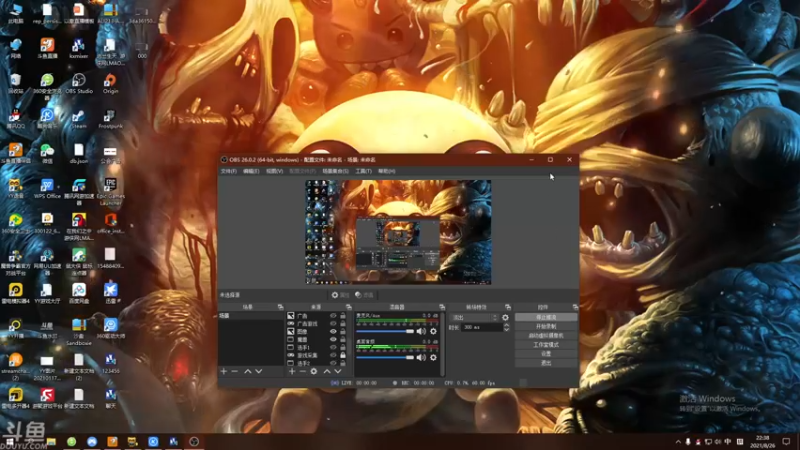Viewport: 800px width, 450px height.
Task: Toggle the lock on the 游戏采集 source
Action: tap(343, 355)
